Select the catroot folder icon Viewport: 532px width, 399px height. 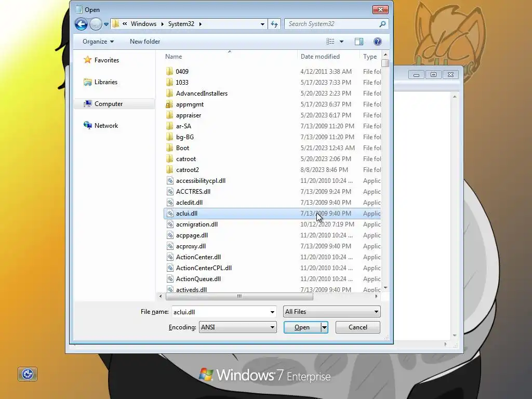coord(170,159)
